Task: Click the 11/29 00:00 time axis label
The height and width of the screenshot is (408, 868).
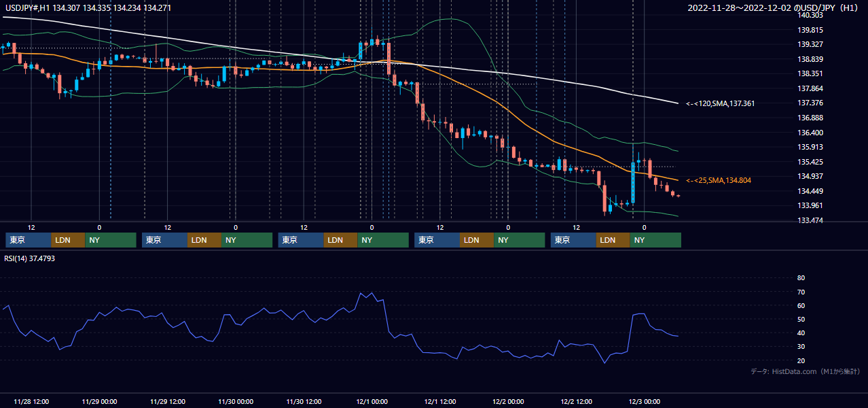Action: [99, 401]
